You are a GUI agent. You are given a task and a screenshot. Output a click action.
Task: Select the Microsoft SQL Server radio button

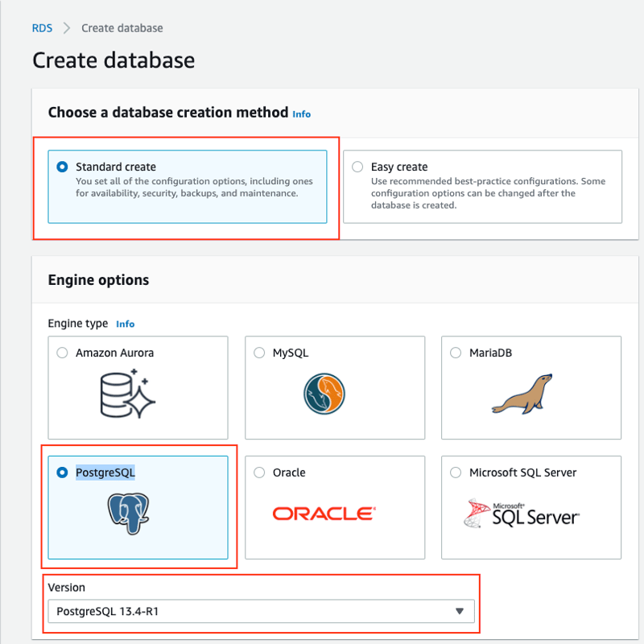point(456,473)
